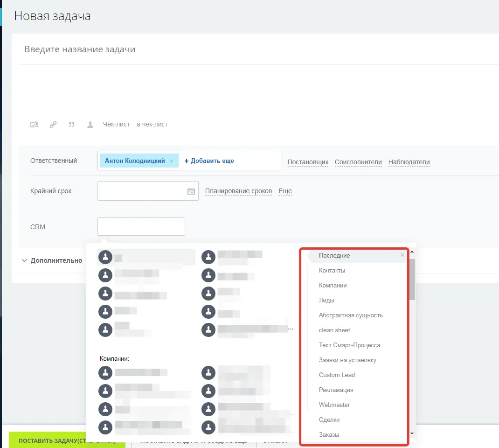Click the mention user person icon
Screen dimensions: 499x448
90,125
